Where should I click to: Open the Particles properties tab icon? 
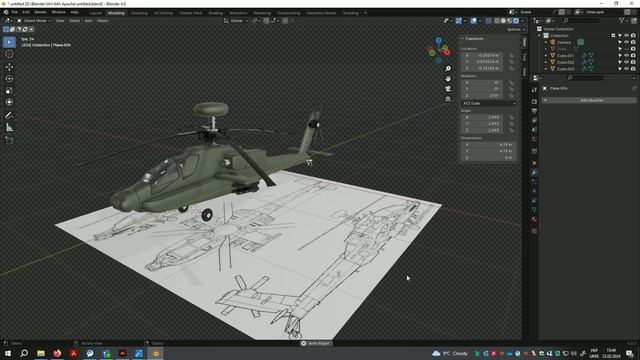[x=534, y=182]
